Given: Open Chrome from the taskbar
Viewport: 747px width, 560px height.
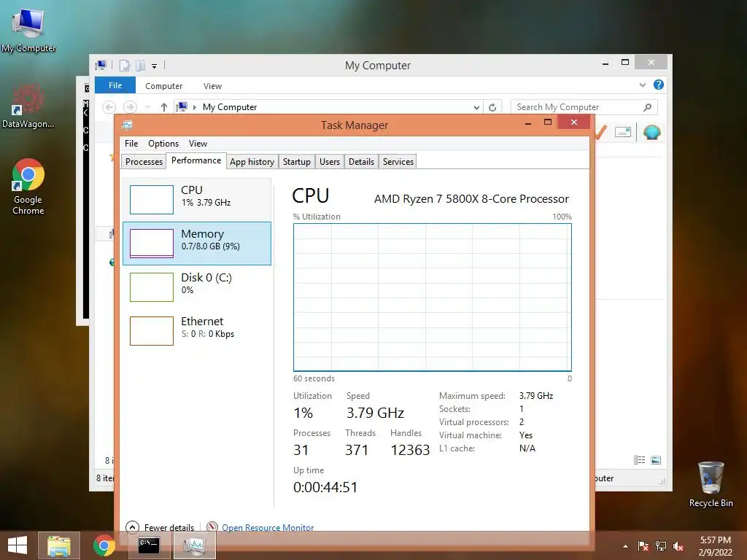Looking at the screenshot, I should point(104,545).
